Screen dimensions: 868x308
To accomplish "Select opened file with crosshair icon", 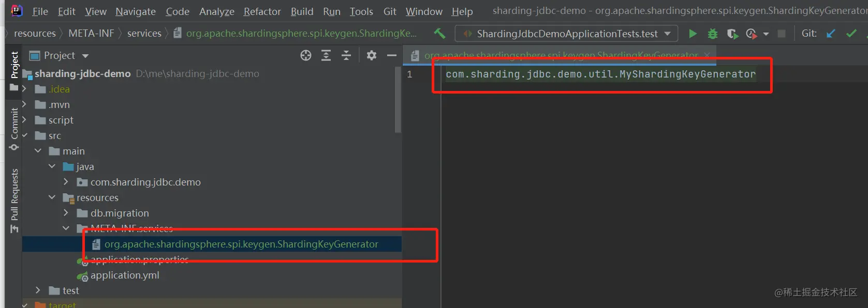I will click(x=306, y=55).
